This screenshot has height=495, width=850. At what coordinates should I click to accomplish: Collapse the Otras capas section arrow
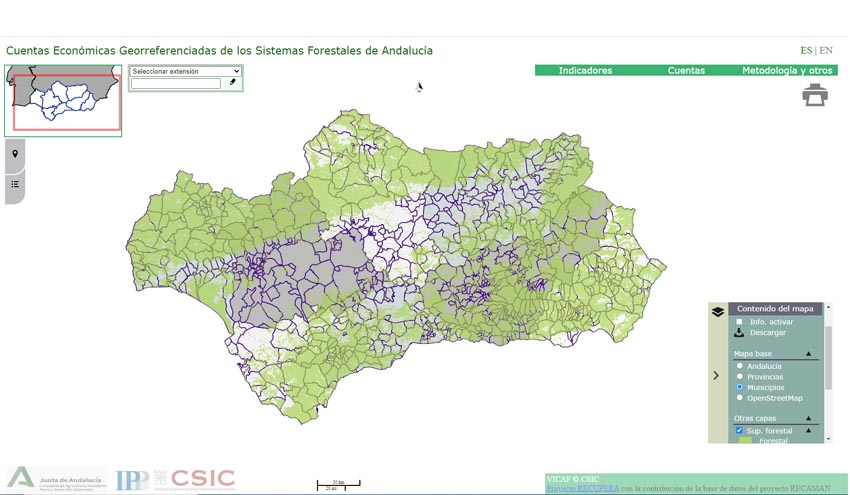tap(808, 419)
